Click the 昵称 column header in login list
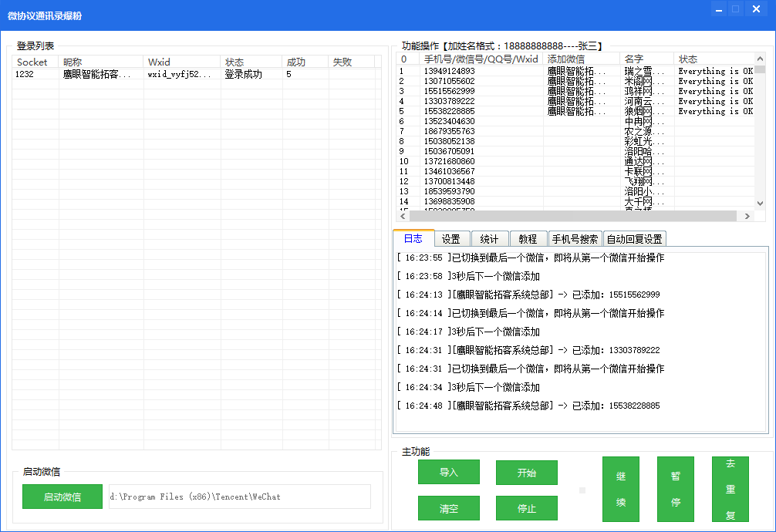 pos(101,62)
